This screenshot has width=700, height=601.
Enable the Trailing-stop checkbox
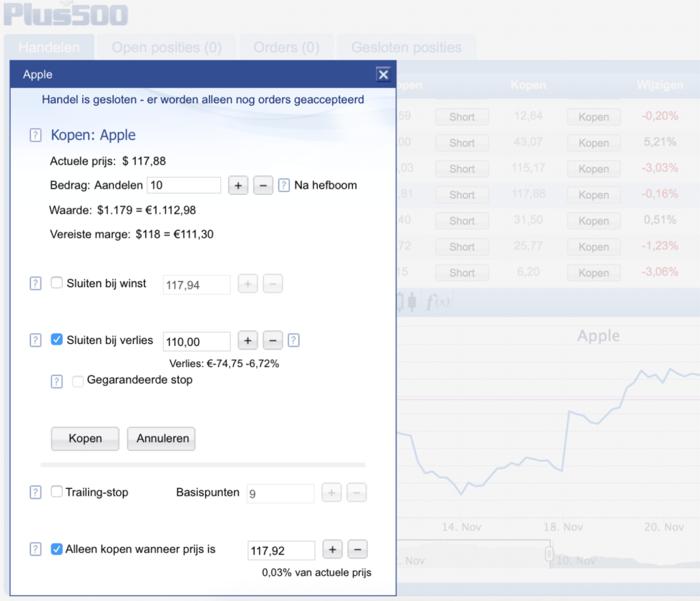pos(57,492)
